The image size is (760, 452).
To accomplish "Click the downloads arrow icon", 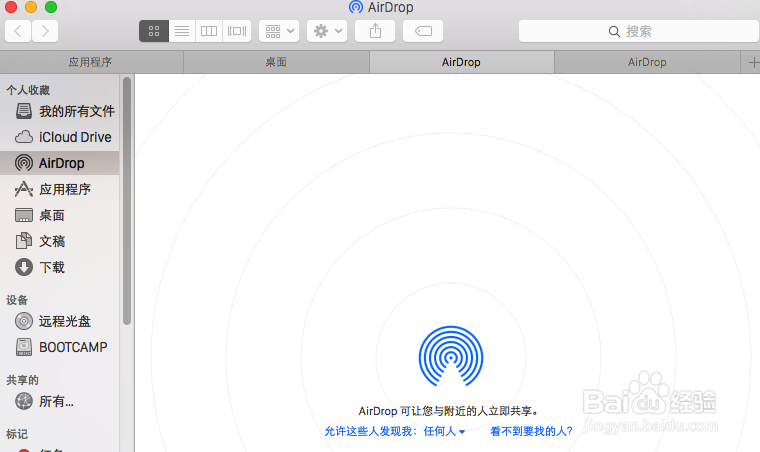I will pyautogui.click(x=24, y=267).
